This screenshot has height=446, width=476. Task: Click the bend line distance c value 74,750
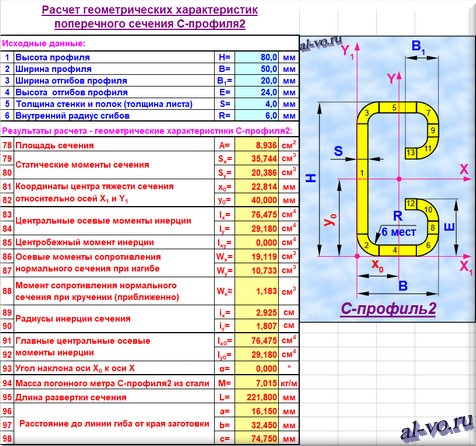256,438
